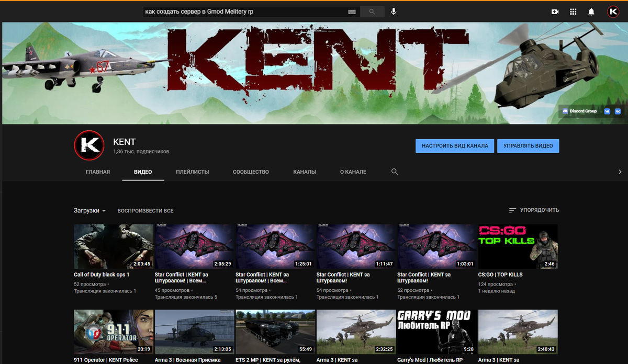Image resolution: width=628 pixels, height=364 pixels.
Task: Open the Garry's Mod Любитель RP thumbnail
Action: click(x=437, y=332)
